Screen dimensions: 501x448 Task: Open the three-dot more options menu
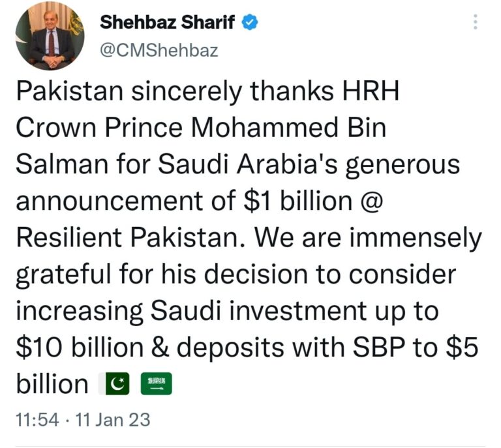tap(476, 22)
